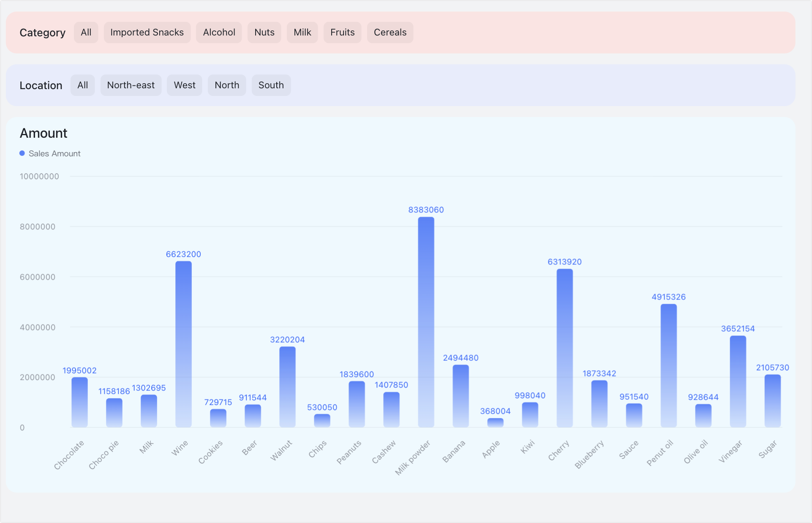Click the Beer axis label
Viewport: 812px width, 523px height.
249,448
